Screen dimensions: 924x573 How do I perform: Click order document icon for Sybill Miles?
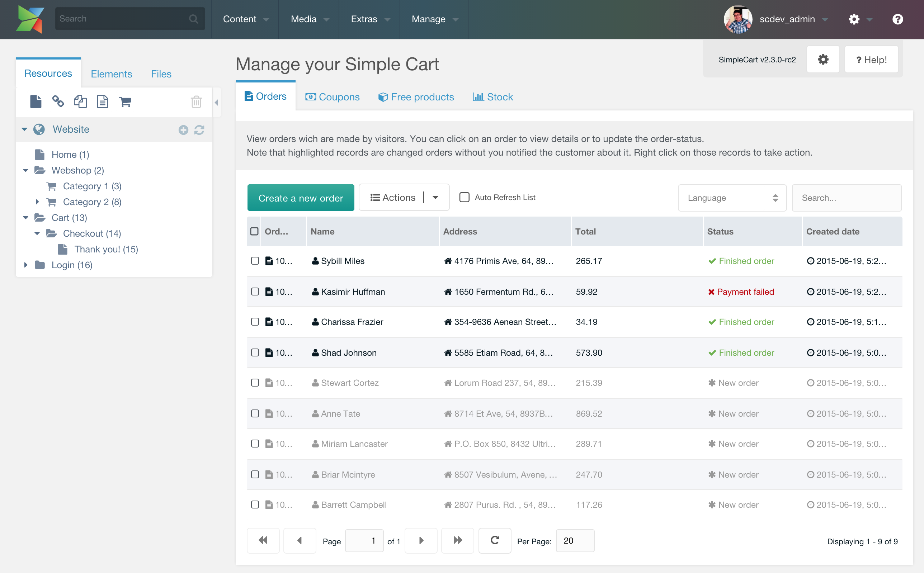pyautogui.click(x=269, y=261)
